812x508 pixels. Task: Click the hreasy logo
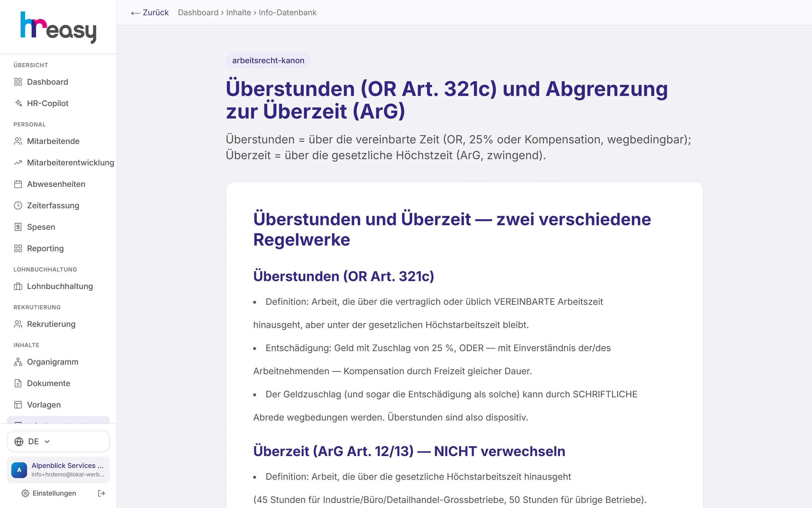tap(58, 27)
